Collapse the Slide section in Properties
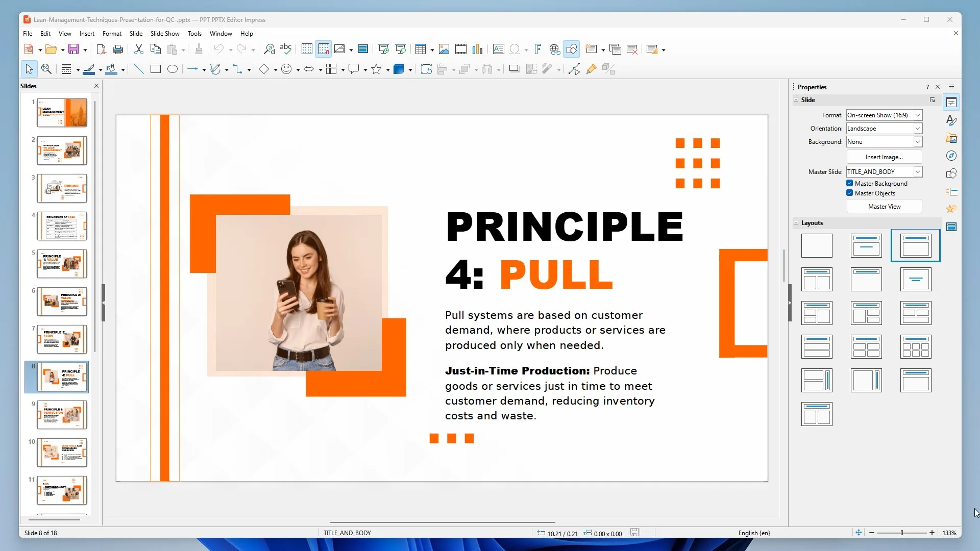 coord(796,99)
